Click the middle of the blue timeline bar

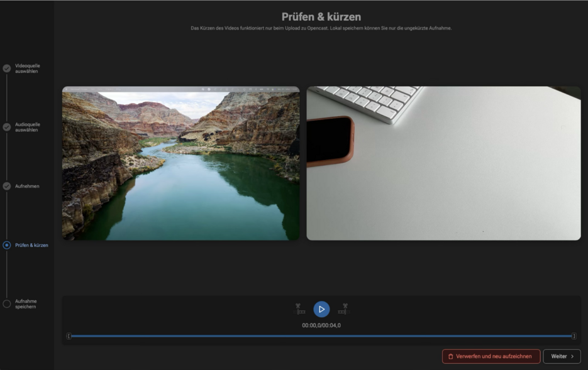[x=321, y=336]
